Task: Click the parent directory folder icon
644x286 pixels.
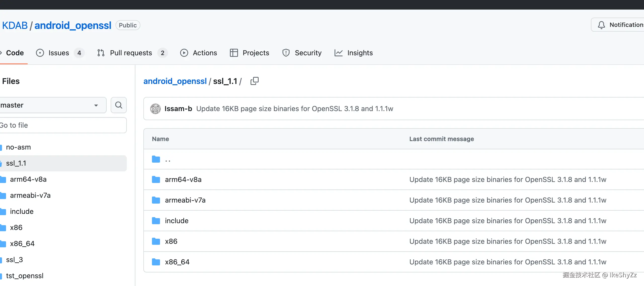Action: tap(156, 159)
